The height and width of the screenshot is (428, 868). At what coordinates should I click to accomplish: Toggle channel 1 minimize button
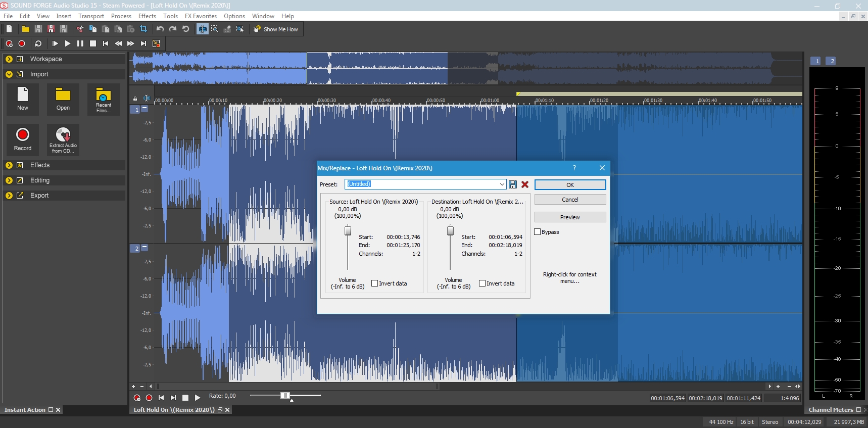coord(145,109)
